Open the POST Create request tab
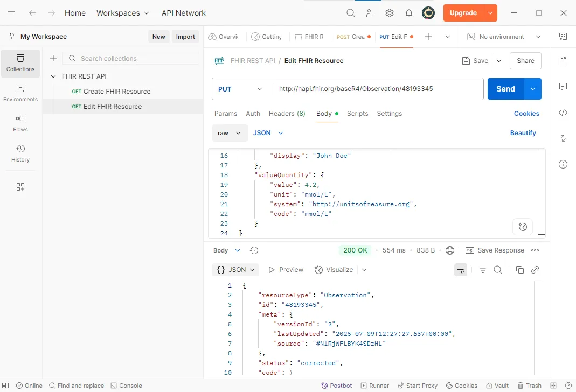This screenshot has width=576, height=392. (353, 36)
